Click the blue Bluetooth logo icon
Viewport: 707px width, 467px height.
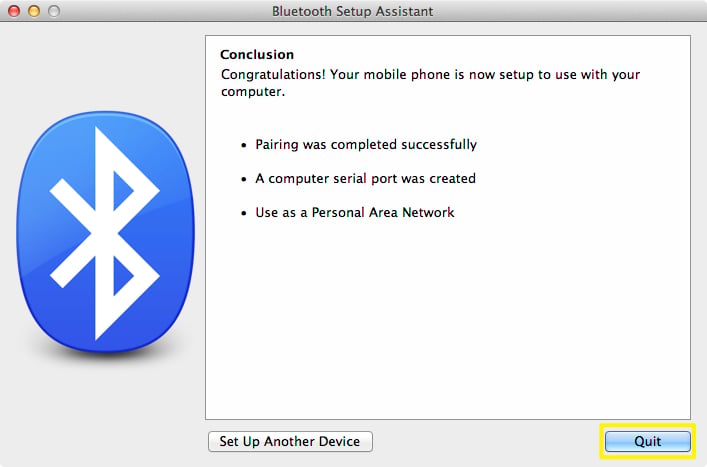[106, 232]
